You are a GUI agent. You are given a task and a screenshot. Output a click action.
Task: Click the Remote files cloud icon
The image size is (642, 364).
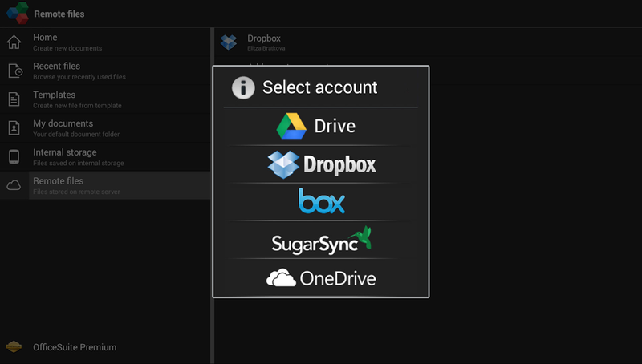[x=14, y=185]
